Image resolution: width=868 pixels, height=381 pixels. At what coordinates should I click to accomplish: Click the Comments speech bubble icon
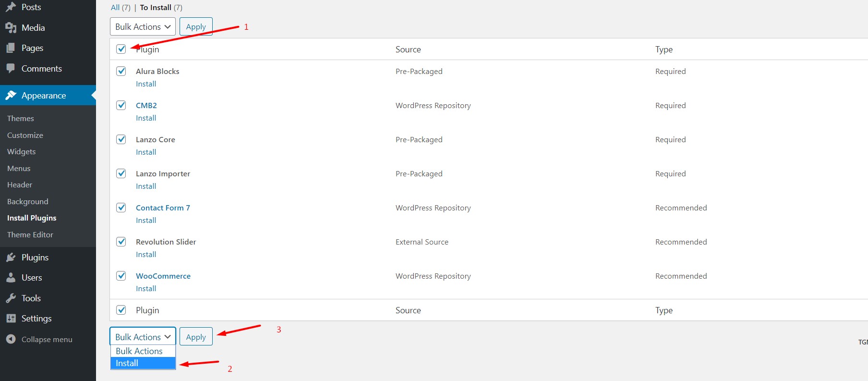point(11,69)
